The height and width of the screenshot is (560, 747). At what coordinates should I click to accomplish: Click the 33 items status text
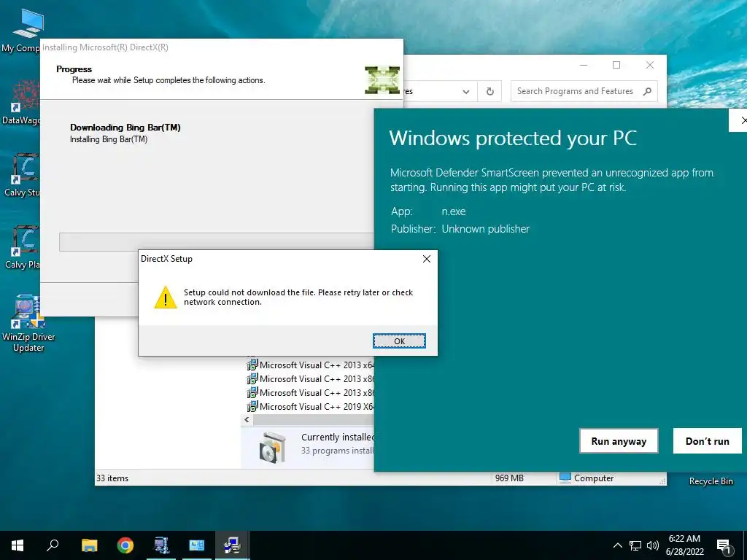point(112,478)
